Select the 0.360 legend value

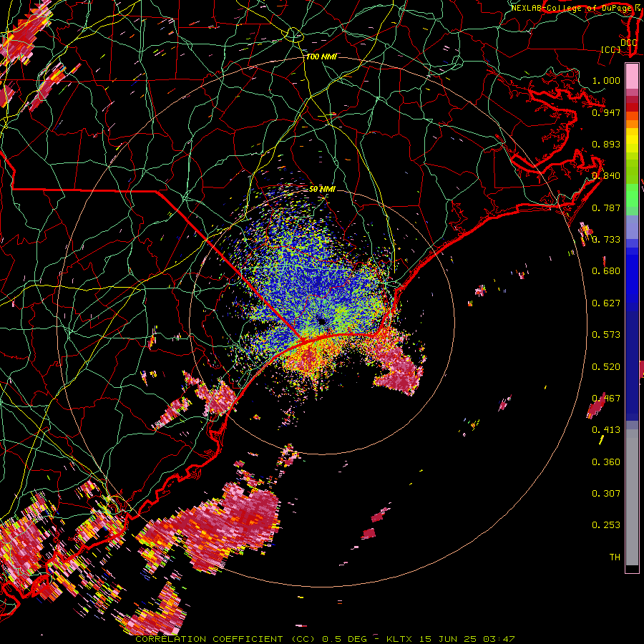[606, 462]
